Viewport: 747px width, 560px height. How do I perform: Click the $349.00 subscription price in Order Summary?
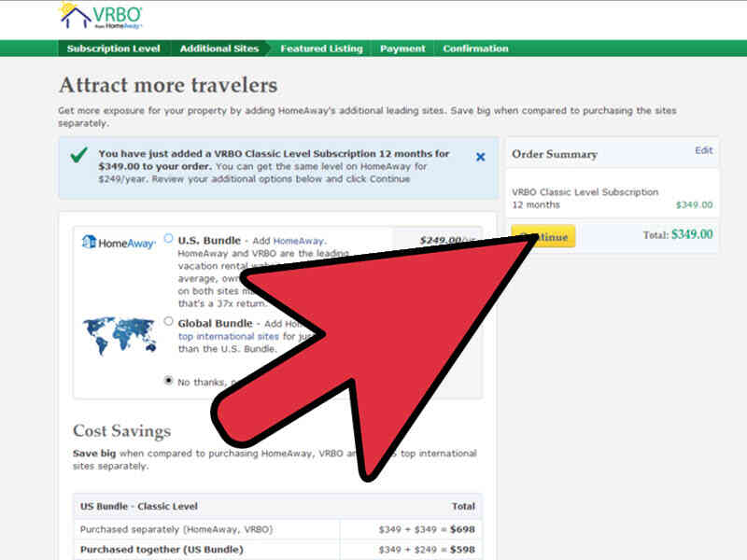pyautogui.click(x=694, y=204)
